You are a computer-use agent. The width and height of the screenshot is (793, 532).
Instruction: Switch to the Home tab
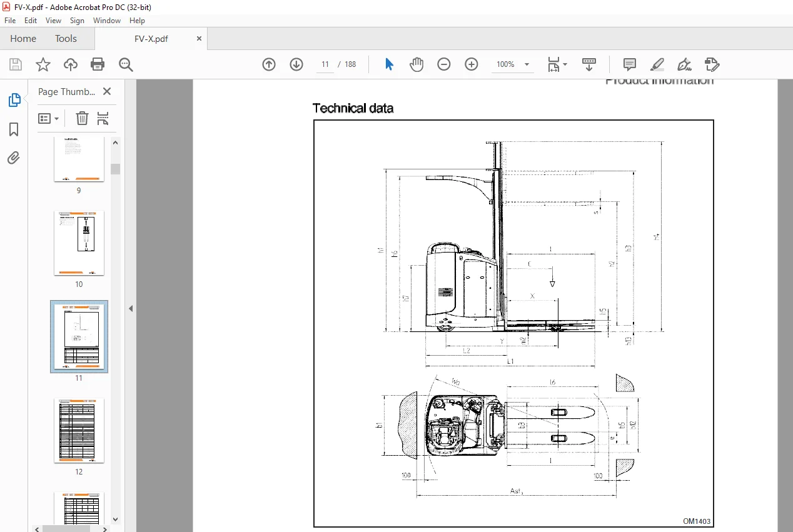pyautogui.click(x=23, y=39)
